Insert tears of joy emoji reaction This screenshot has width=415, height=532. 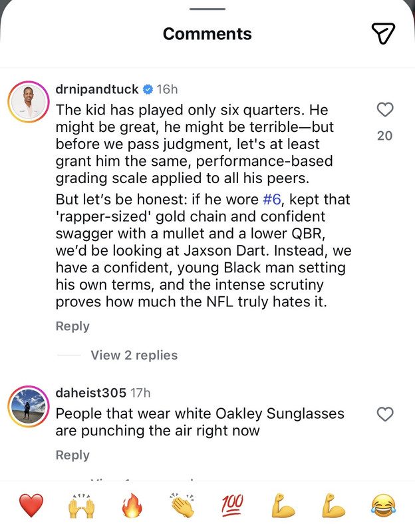[x=384, y=507]
